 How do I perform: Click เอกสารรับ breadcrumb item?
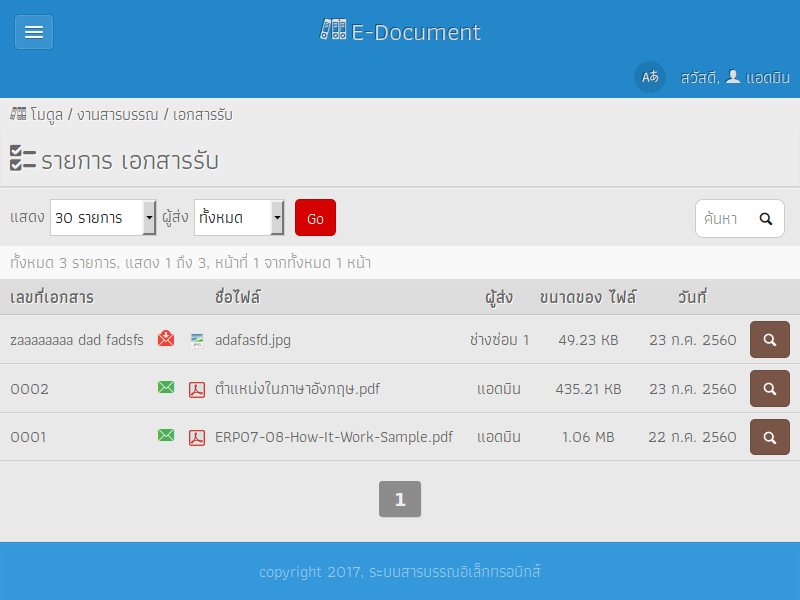(203, 115)
